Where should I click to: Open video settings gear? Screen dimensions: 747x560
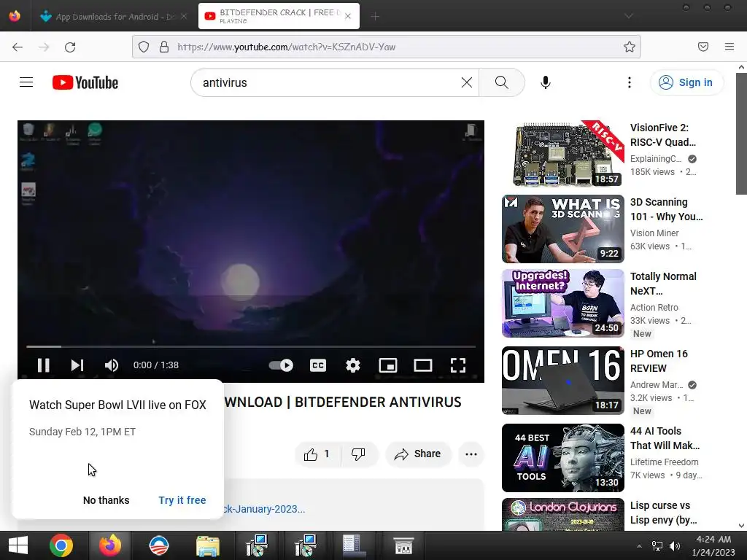tap(352, 365)
